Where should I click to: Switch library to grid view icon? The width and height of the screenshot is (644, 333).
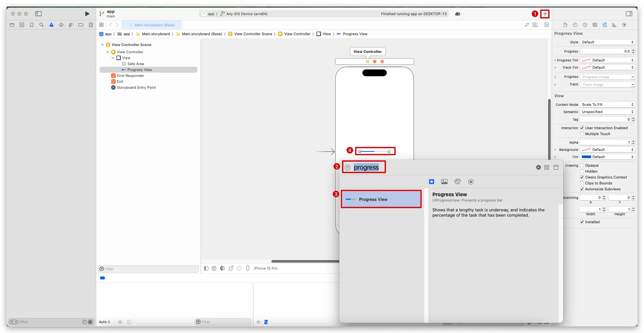[547, 167]
